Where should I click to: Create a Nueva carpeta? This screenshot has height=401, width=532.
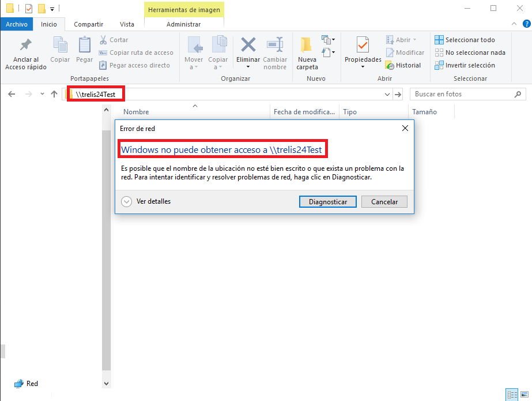(x=307, y=53)
